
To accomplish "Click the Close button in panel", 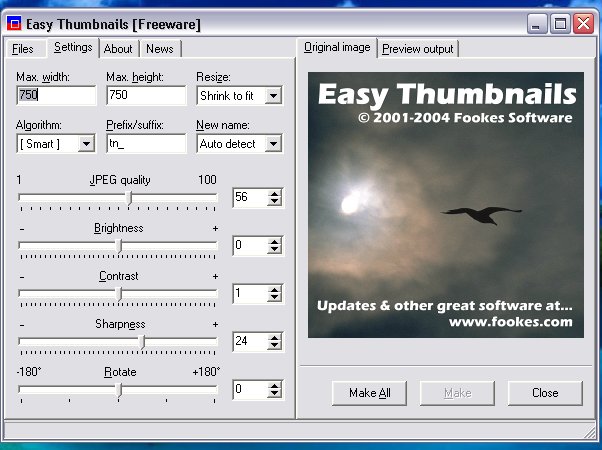I will pyautogui.click(x=545, y=393).
